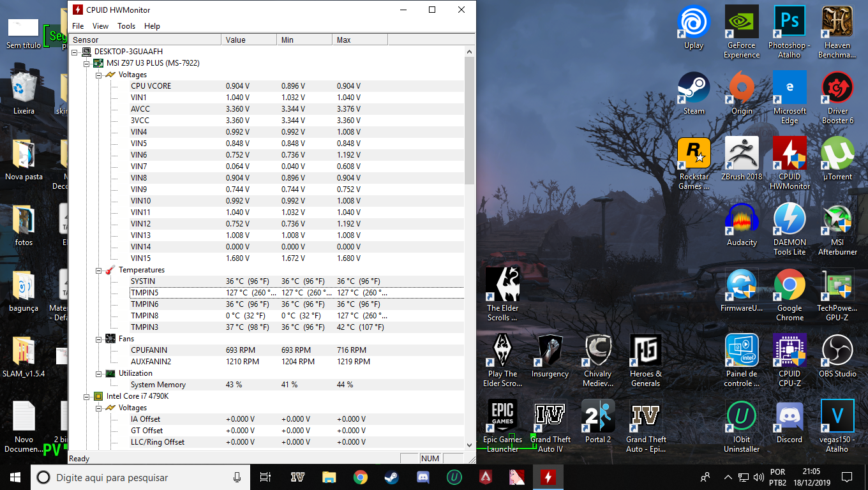This screenshot has height=490, width=868.
Task: Select Chivalry Medieval desktop icon
Action: click(x=598, y=360)
